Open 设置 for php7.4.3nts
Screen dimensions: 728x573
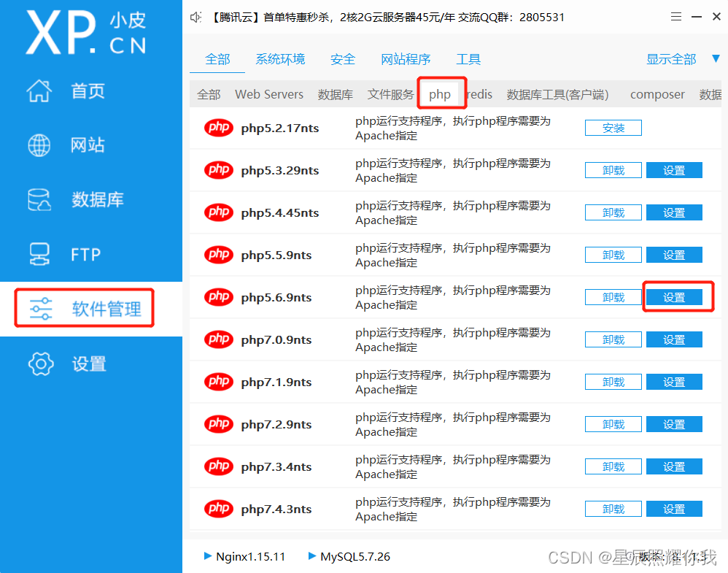pyautogui.click(x=674, y=509)
